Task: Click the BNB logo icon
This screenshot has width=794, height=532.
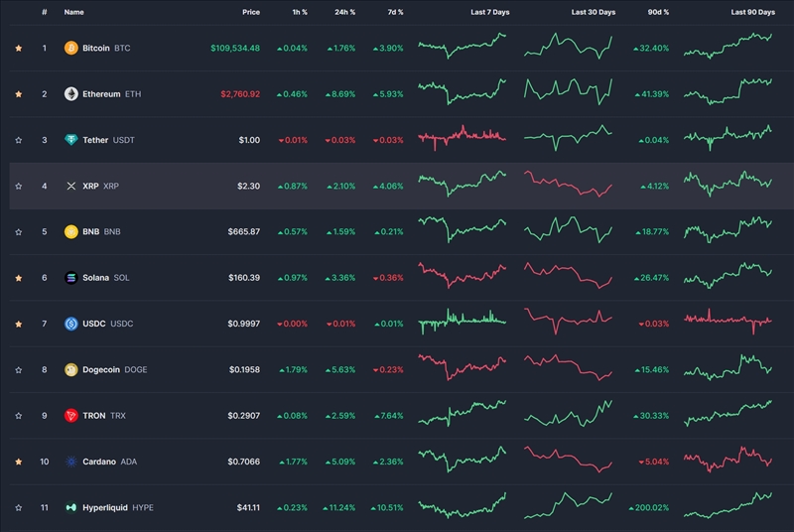Action: coord(70,231)
